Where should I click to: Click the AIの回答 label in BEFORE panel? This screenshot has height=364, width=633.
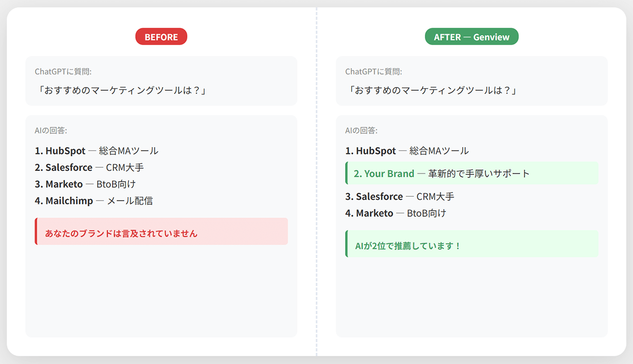(51, 130)
